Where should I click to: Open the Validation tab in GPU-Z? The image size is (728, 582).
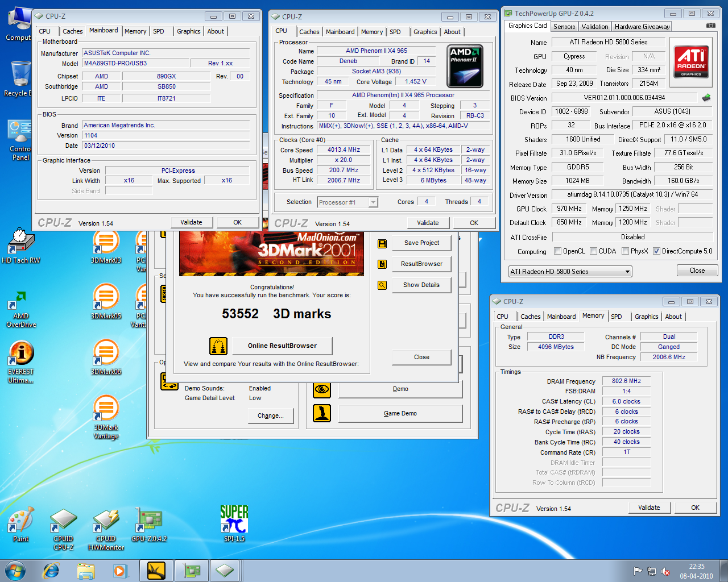(x=595, y=27)
